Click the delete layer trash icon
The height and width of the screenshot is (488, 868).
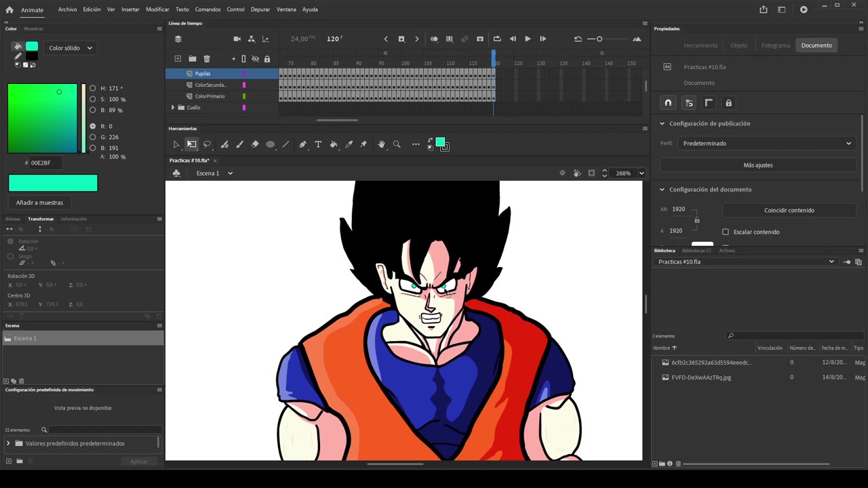[207, 59]
